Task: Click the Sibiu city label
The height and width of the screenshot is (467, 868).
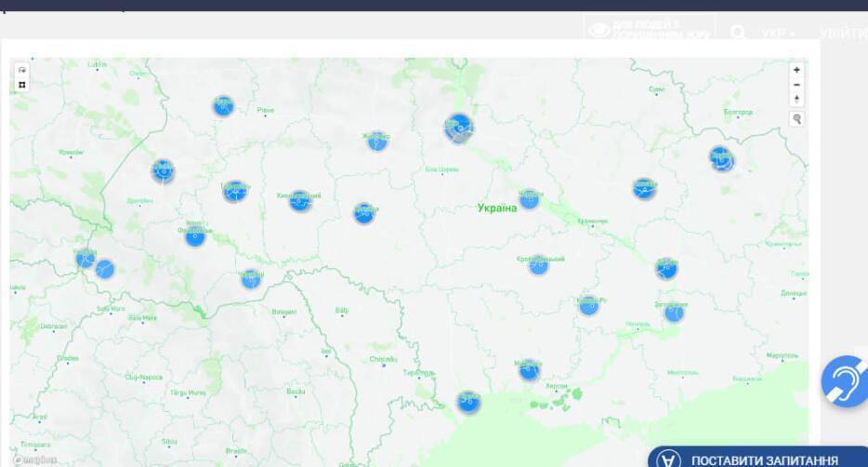Action: coord(169,442)
